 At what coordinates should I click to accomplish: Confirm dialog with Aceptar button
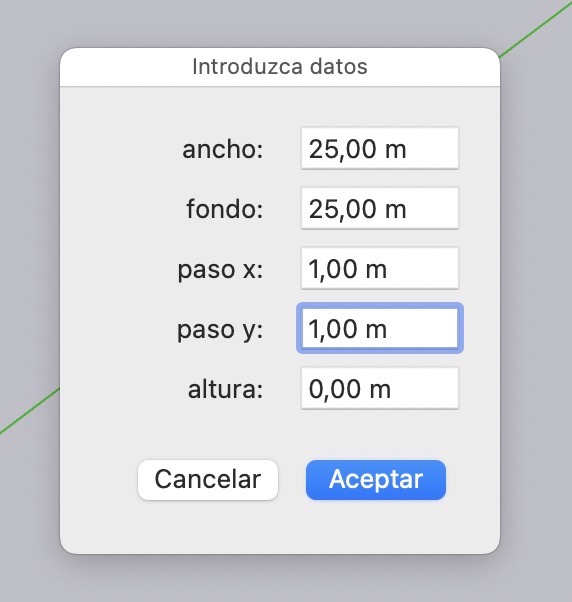(x=376, y=480)
